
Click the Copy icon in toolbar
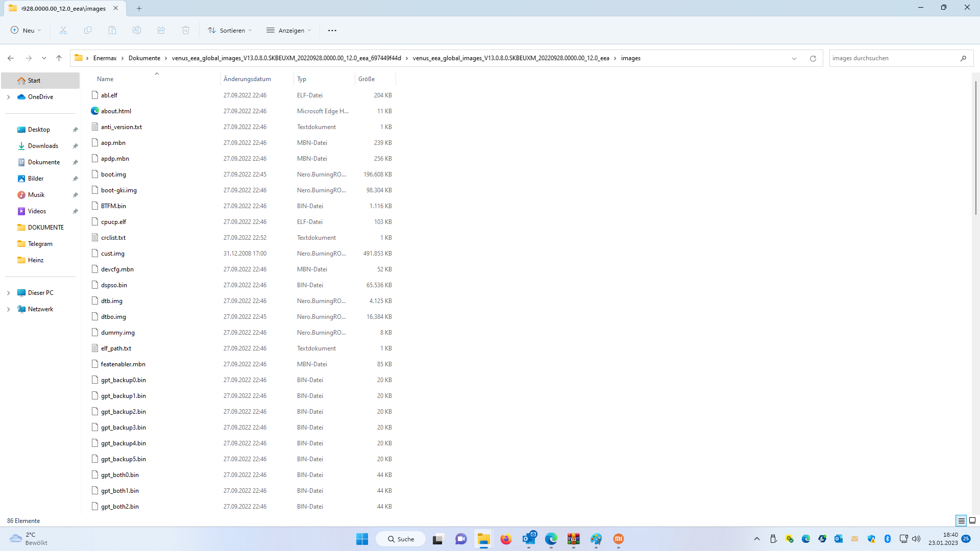click(88, 31)
